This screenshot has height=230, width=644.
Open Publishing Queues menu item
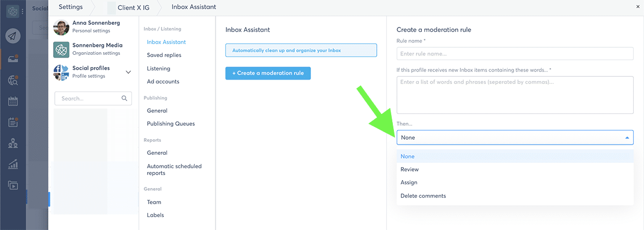(x=171, y=124)
